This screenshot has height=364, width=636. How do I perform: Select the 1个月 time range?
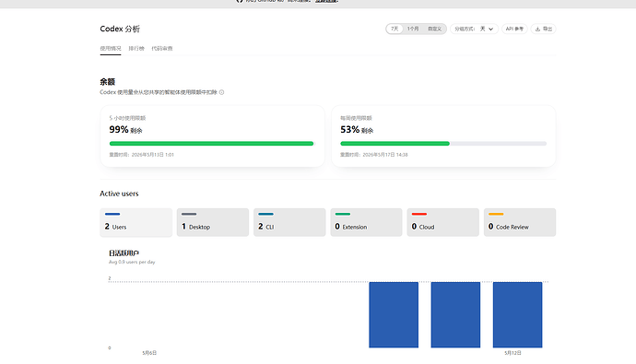pos(413,29)
